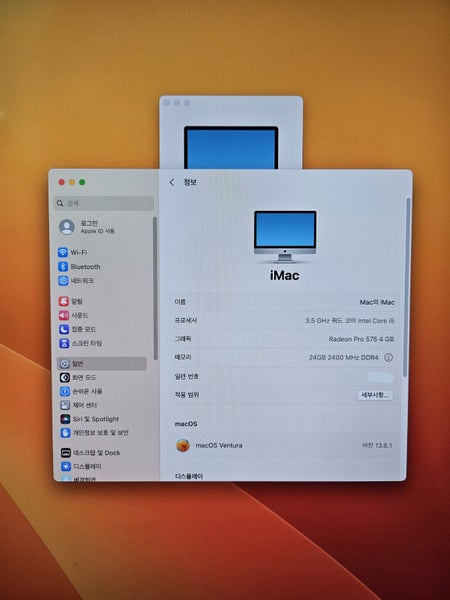The width and height of the screenshot is (450, 600).
Task: Click the iMac picture in 정보 pane
Action: point(285,236)
